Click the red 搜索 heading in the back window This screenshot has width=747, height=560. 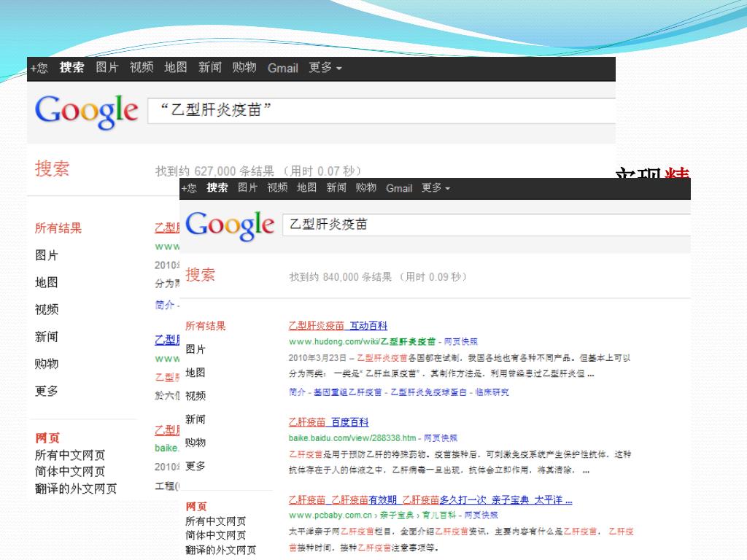point(52,168)
